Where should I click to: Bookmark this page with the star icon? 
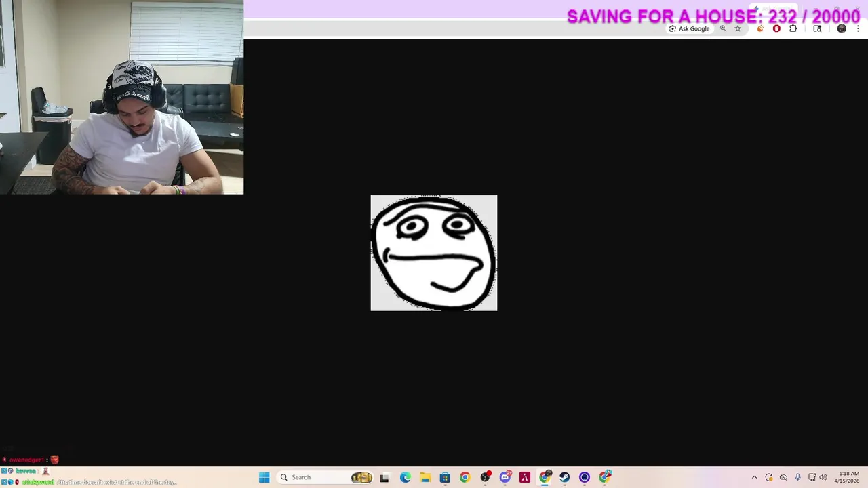738,28
